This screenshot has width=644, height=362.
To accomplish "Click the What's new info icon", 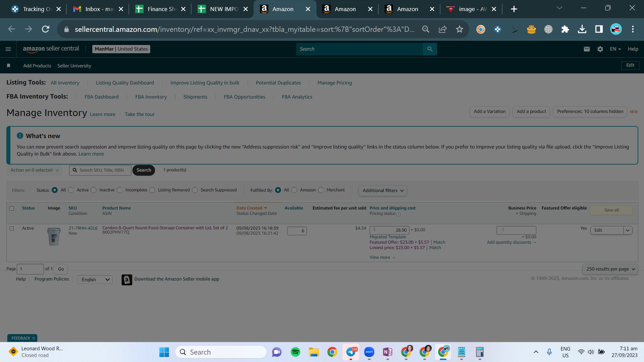I will click(20, 136).
